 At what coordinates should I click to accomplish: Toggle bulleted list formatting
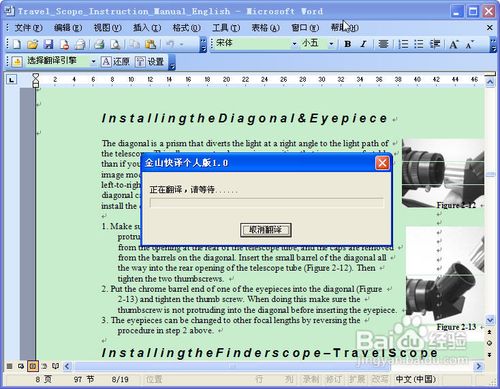[x=419, y=44]
